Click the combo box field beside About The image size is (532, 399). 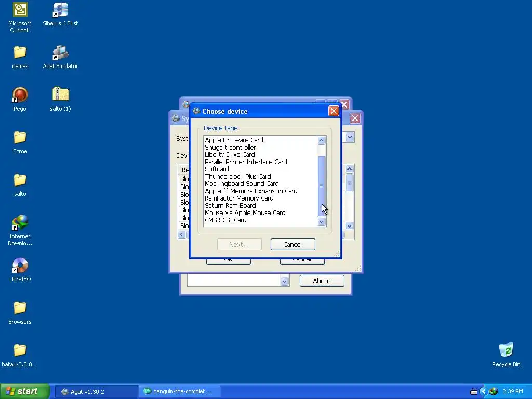238,281
